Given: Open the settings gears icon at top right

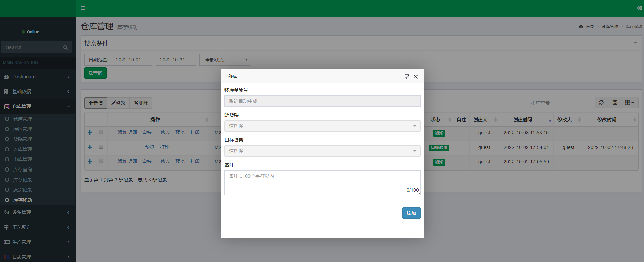Looking at the screenshot, I should 639,8.
